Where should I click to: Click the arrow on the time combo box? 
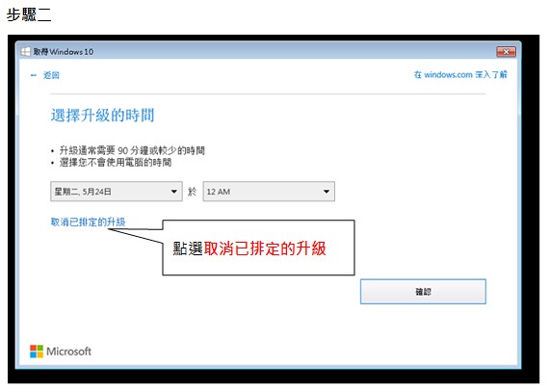pyautogui.click(x=327, y=192)
